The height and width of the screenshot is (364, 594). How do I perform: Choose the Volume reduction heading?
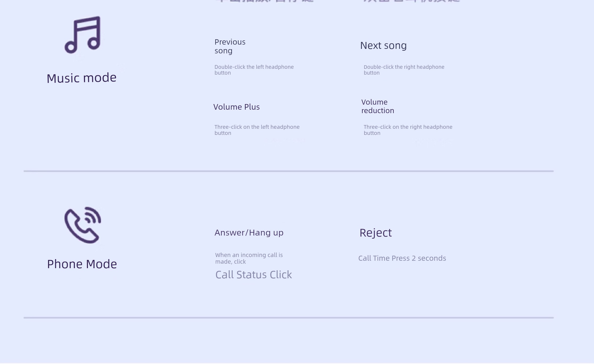pos(377,106)
